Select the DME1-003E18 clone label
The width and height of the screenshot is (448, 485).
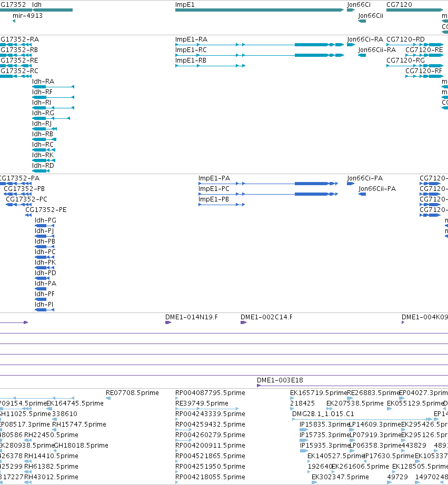pos(280,380)
